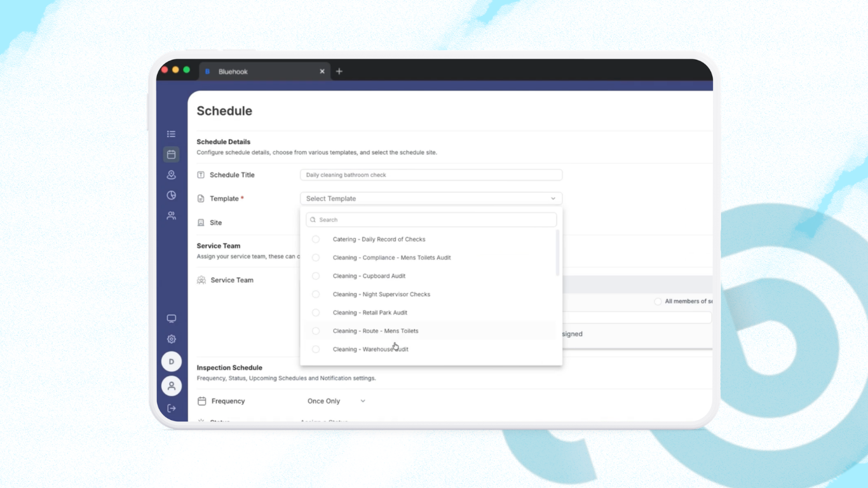Open the calendar schedule sidebar icon
Viewport: 868px width, 488px height.
point(171,154)
